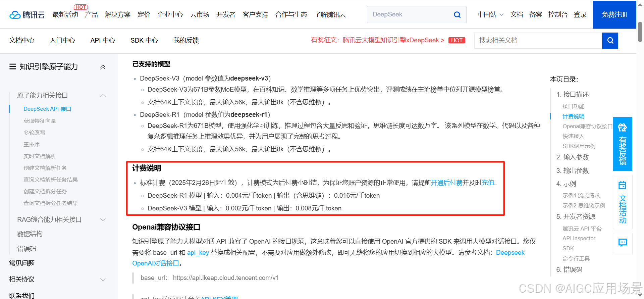
Task: Switch to API 中心 tab
Action: click(103, 41)
